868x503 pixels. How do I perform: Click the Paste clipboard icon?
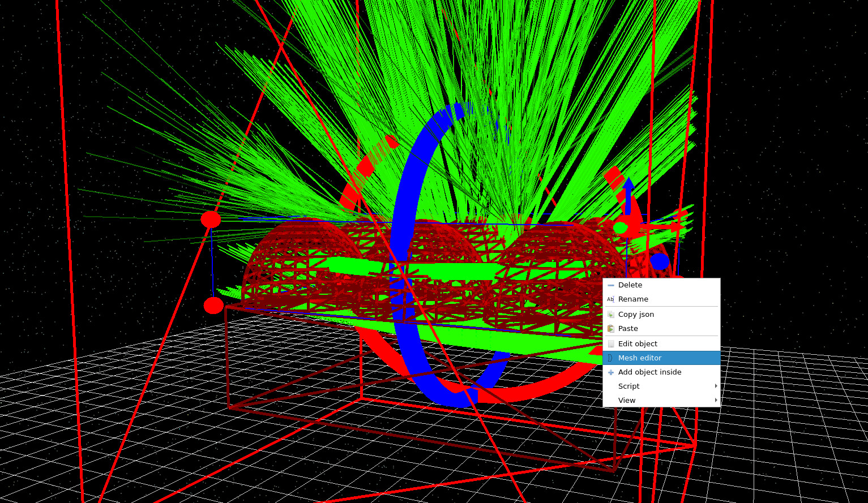(x=611, y=328)
